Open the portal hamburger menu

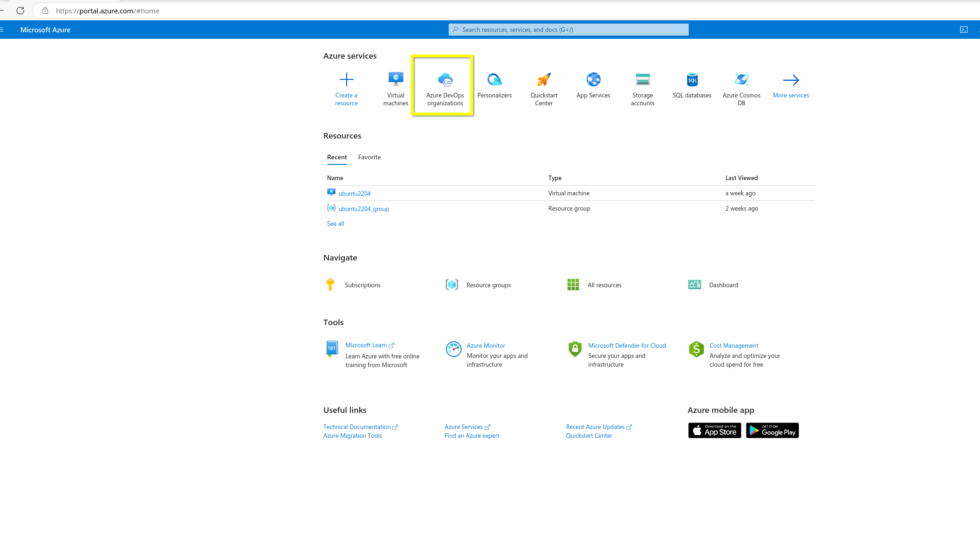[x=2, y=30]
